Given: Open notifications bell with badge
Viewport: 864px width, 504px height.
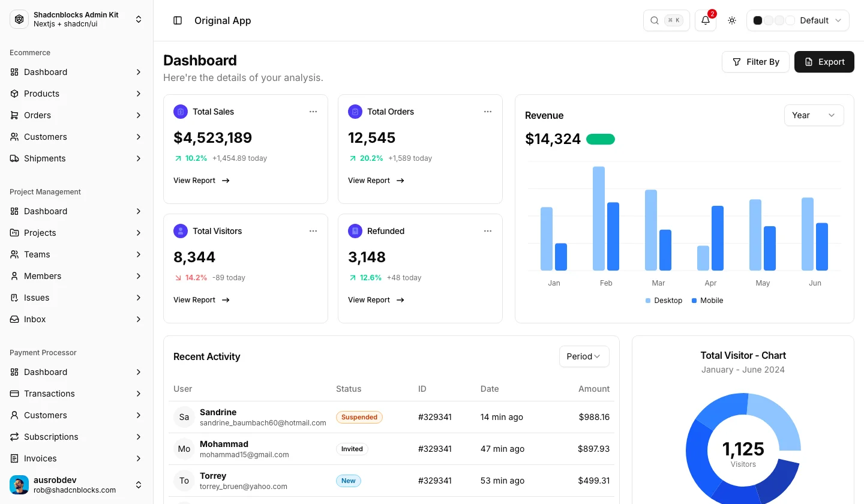Looking at the screenshot, I should (706, 20).
